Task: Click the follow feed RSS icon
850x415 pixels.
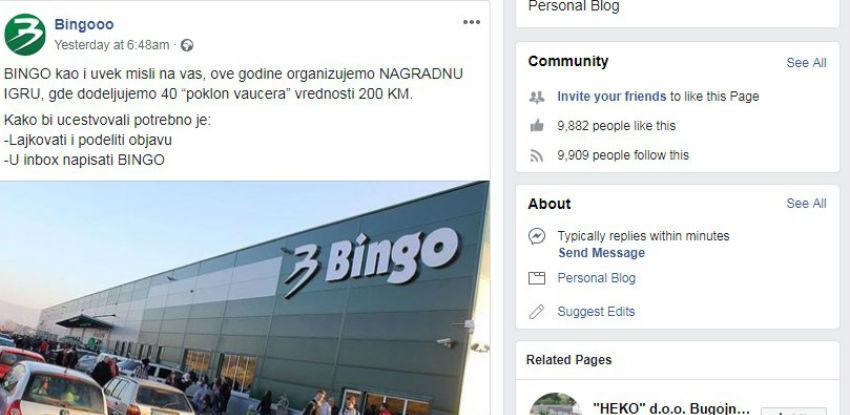Action: click(536, 155)
